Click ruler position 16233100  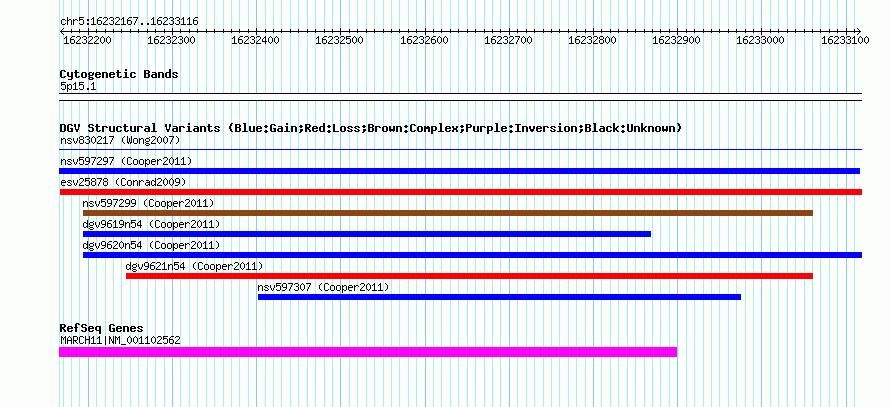[x=846, y=40]
